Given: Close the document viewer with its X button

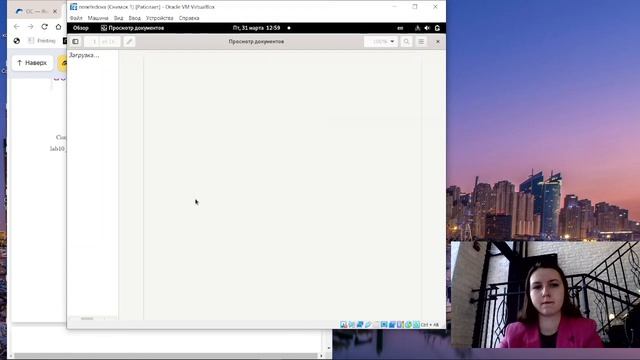Looking at the screenshot, I should 438,42.
